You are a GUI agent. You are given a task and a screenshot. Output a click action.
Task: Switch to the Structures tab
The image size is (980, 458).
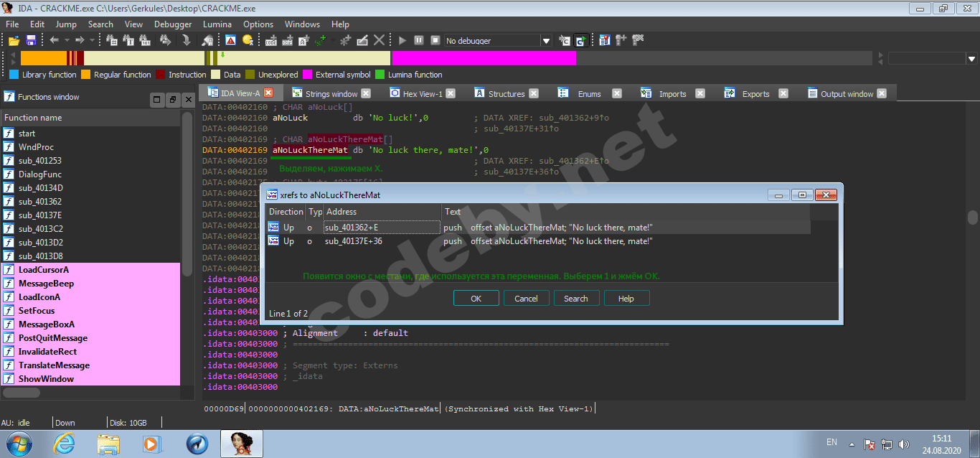507,94
